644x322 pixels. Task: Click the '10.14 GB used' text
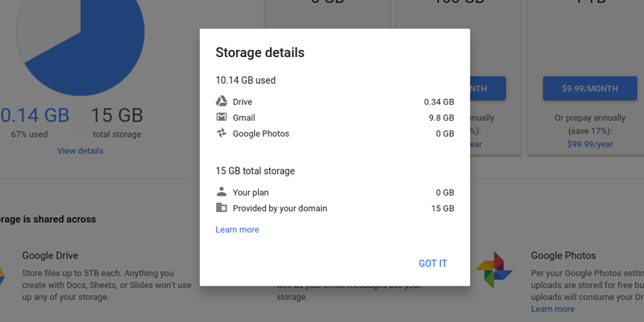click(246, 80)
